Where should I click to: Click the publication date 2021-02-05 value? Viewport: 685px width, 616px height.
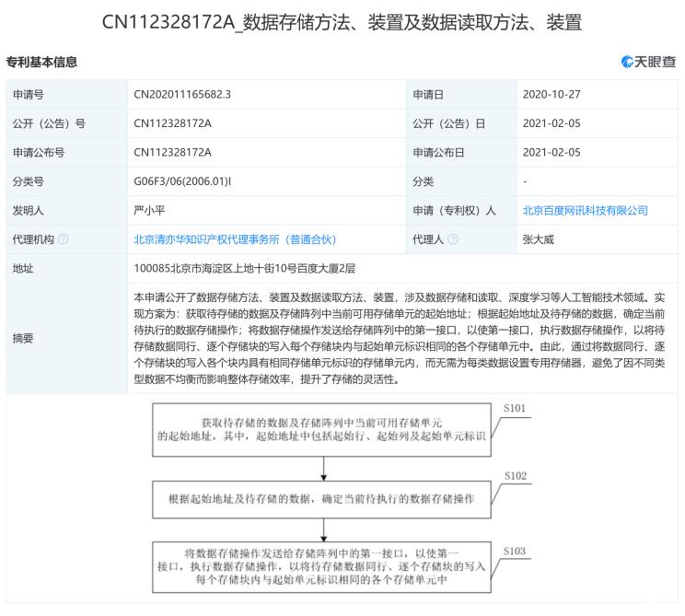(x=553, y=123)
